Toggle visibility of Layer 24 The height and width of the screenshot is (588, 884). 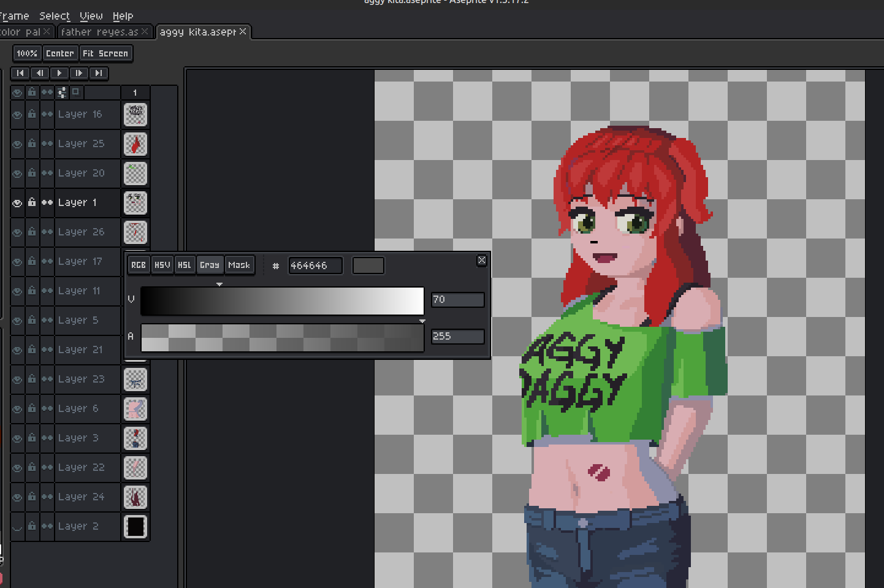[x=17, y=497]
